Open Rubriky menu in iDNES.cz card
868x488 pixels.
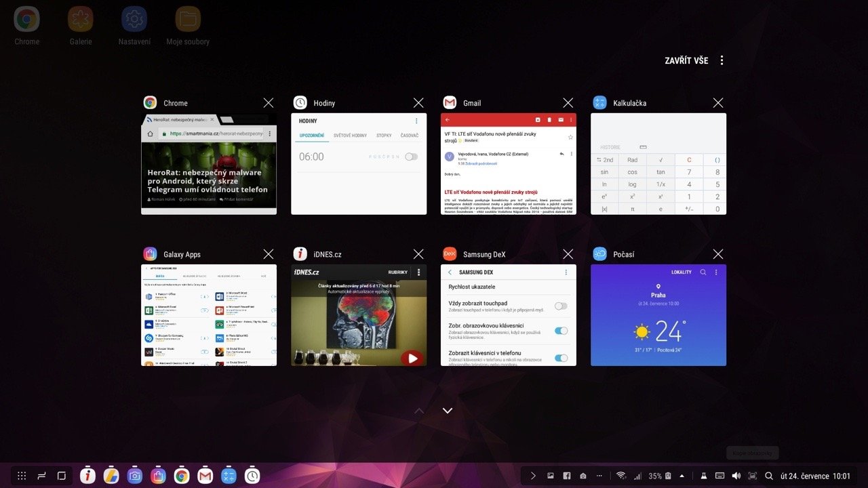(398, 272)
